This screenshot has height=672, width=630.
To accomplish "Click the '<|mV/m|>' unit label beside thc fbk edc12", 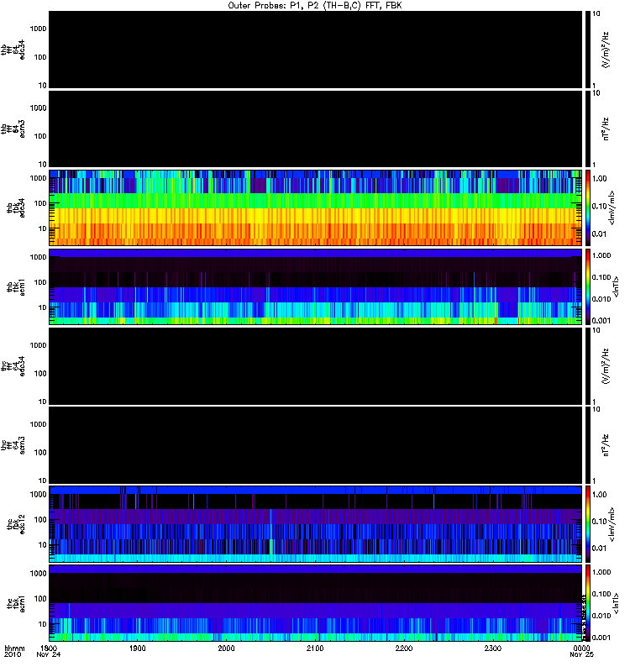I will pyautogui.click(x=612, y=524).
